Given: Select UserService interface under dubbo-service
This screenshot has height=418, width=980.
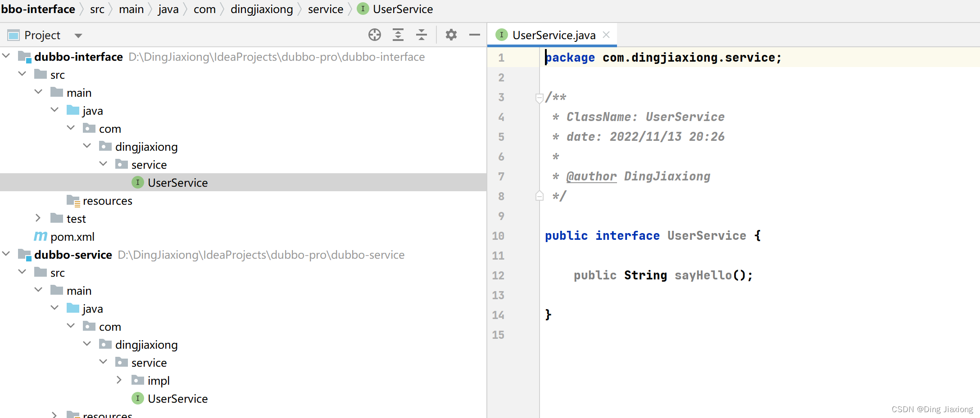Looking at the screenshot, I should pyautogui.click(x=177, y=399).
